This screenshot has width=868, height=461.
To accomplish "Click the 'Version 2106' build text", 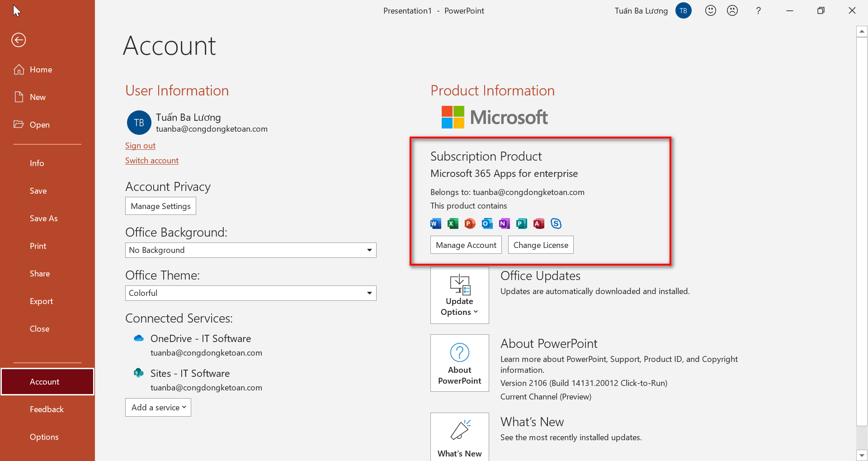I will point(584,383).
